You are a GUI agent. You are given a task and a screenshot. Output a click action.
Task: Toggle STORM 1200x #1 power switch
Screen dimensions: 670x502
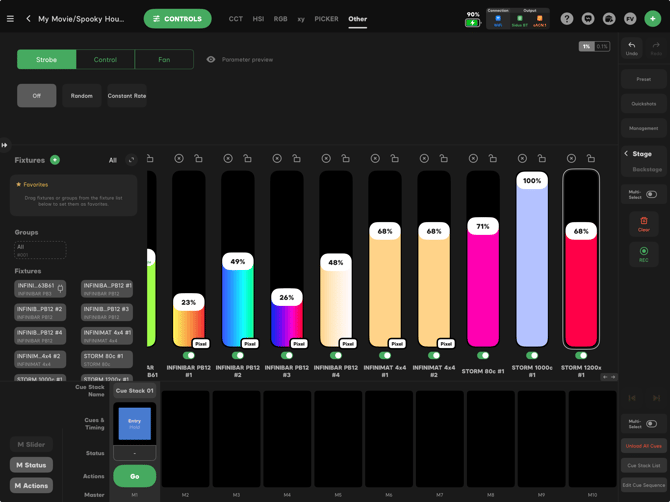[581, 355]
